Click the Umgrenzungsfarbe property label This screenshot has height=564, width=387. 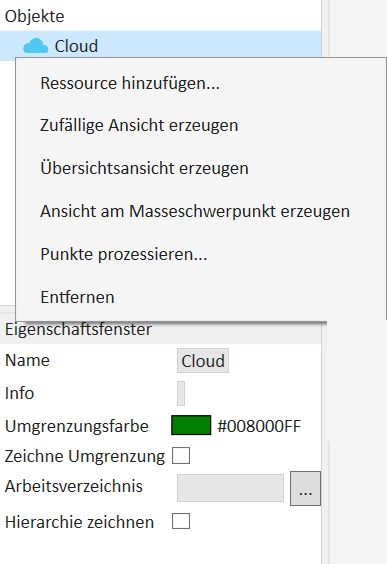pyautogui.click(x=77, y=426)
